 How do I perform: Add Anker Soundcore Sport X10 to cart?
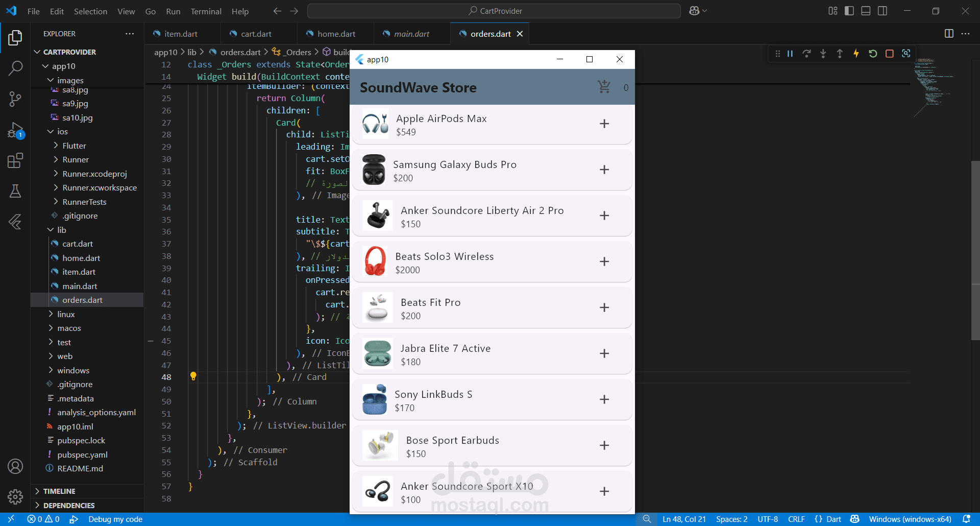604,491
